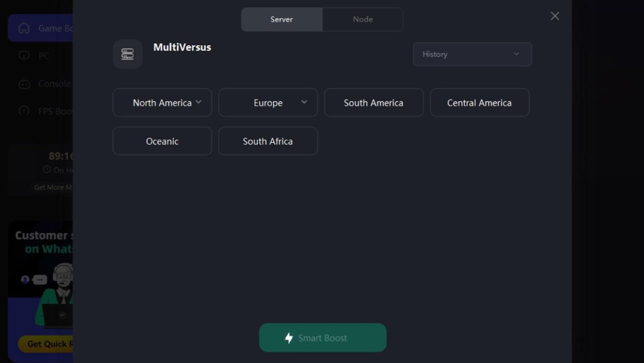
Task: Open the PC section icon in sidebar
Action: (x=24, y=55)
